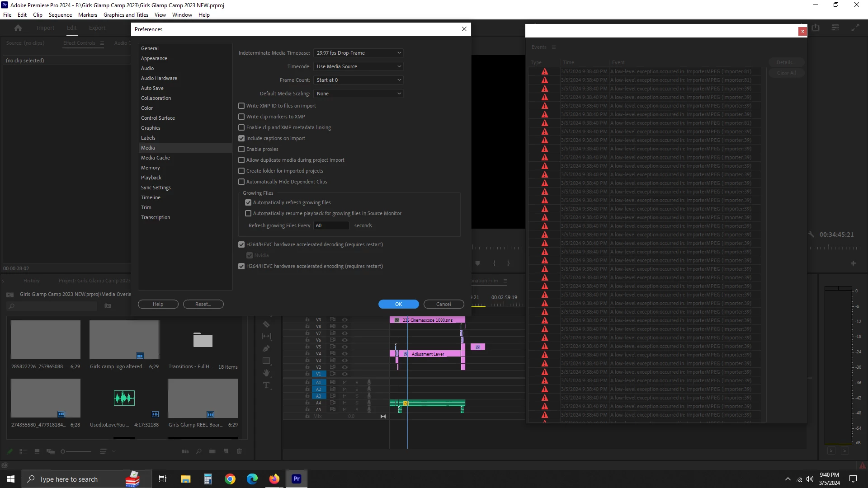
Task: Select the Rectangle tool
Action: pos(266,361)
